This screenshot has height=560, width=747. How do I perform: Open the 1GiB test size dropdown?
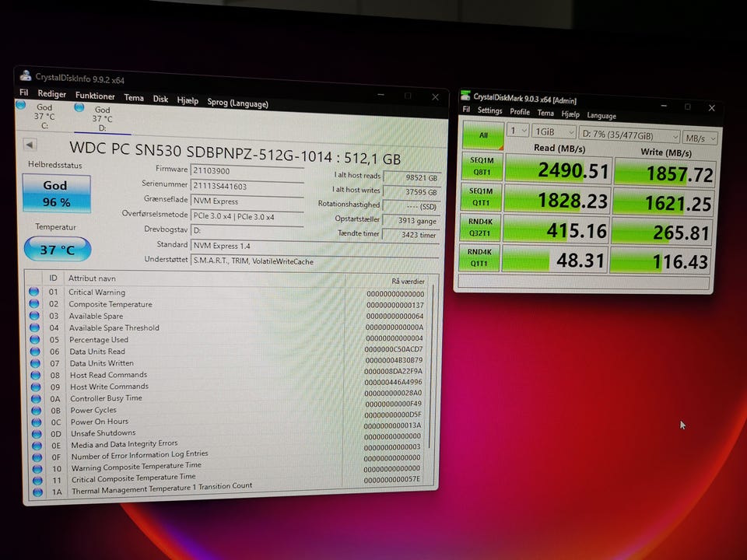point(553,132)
